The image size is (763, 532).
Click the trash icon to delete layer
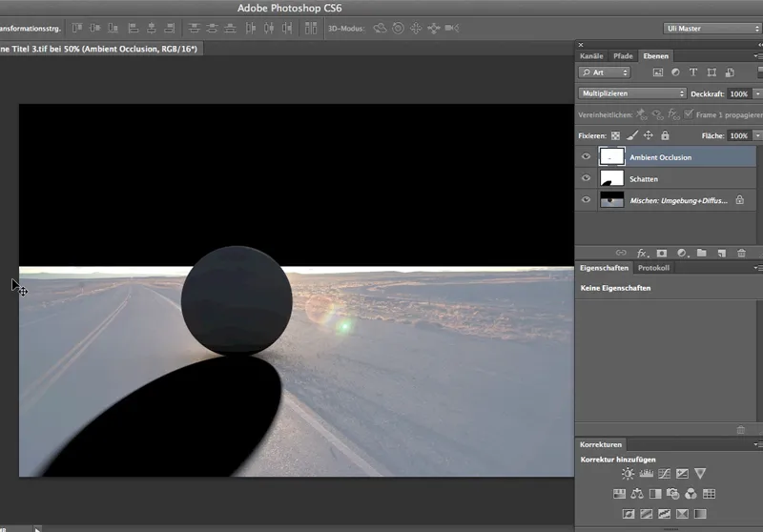[x=741, y=253]
